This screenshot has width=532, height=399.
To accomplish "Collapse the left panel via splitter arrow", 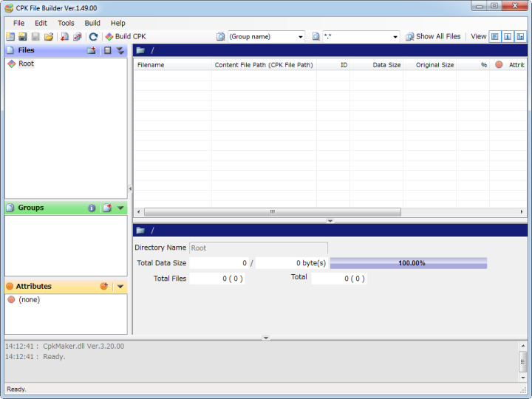I will click(130, 188).
